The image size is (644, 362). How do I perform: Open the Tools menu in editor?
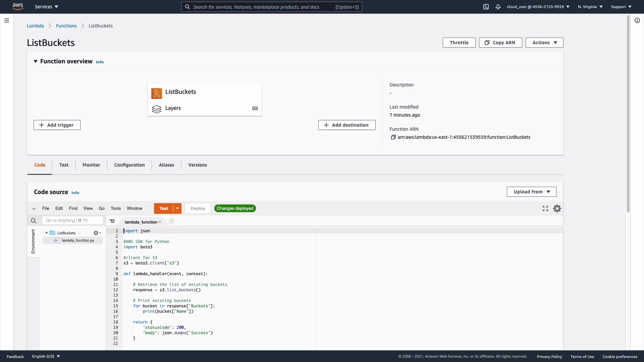115,208
